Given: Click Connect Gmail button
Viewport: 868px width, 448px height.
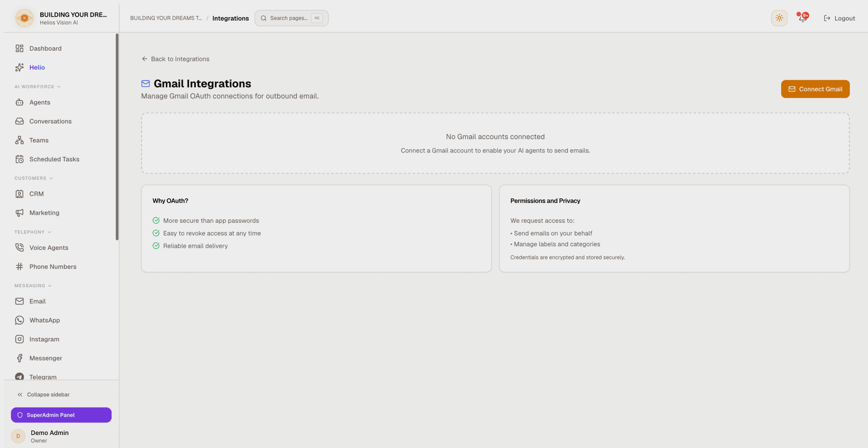Looking at the screenshot, I should [x=815, y=89].
